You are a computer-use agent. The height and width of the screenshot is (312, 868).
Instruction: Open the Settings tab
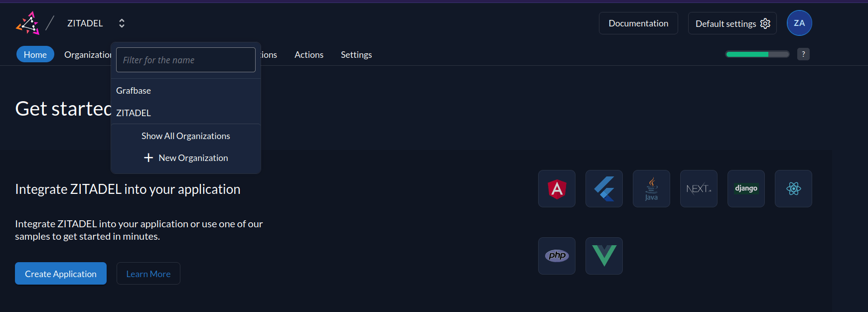coord(356,55)
